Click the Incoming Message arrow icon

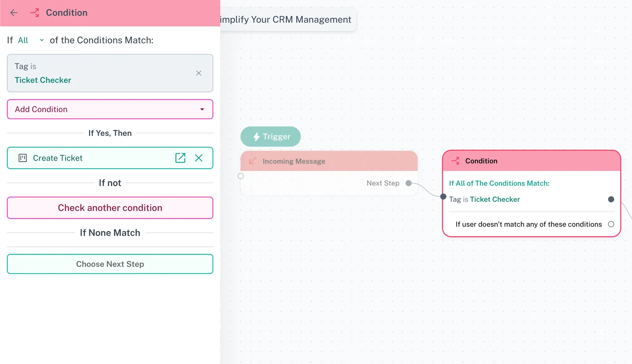click(x=252, y=161)
